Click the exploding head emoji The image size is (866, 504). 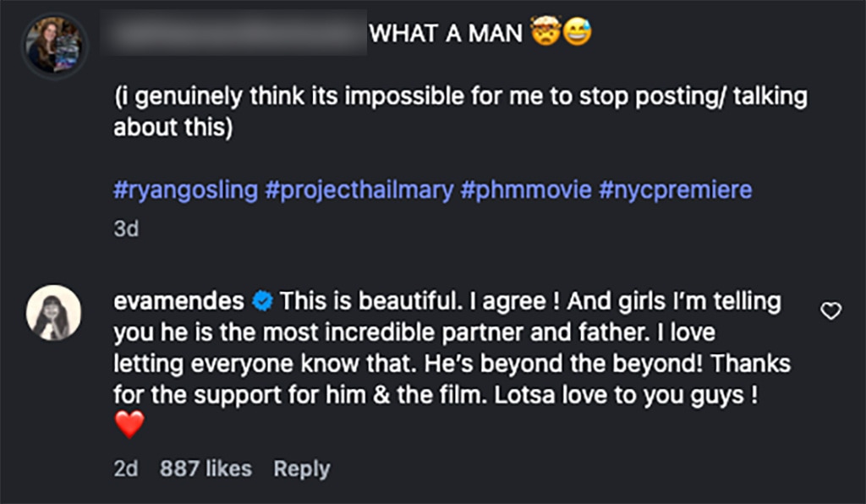545,34
